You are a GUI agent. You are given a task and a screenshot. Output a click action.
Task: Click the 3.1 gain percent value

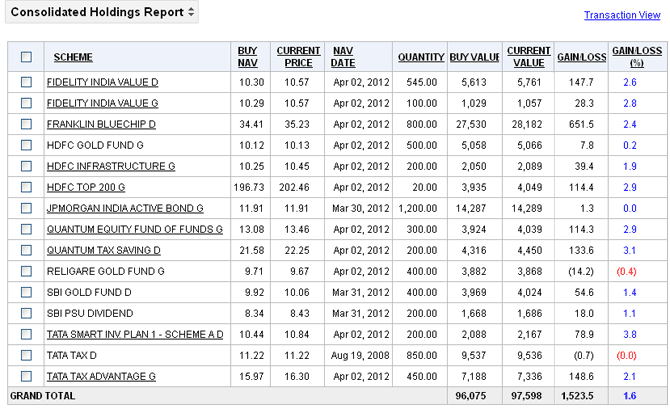pyautogui.click(x=630, y=250)
